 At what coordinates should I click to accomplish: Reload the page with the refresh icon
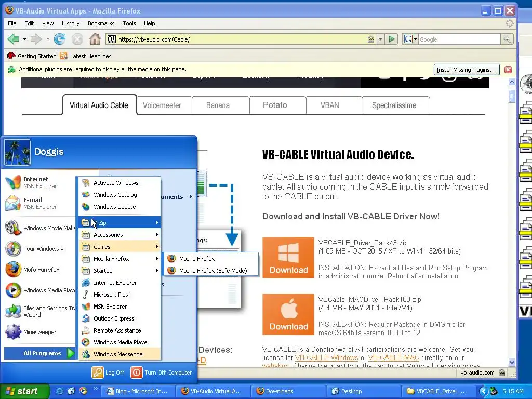pos(60,39)
